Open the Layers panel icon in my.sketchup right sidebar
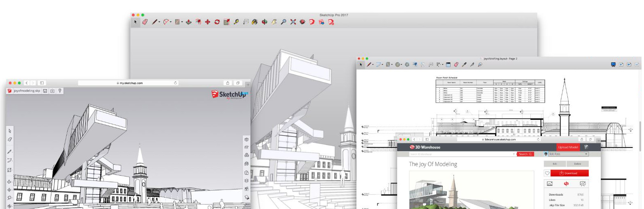Screen dimensions: 644x209 246,180
